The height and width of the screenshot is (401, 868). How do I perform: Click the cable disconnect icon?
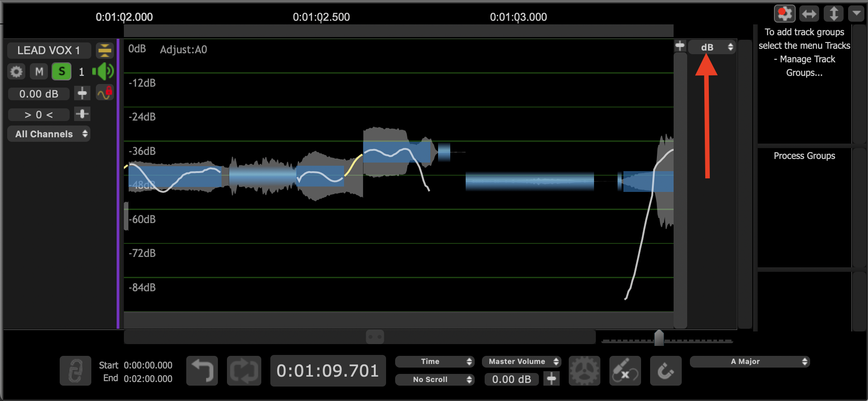click(x=625, y=371)
